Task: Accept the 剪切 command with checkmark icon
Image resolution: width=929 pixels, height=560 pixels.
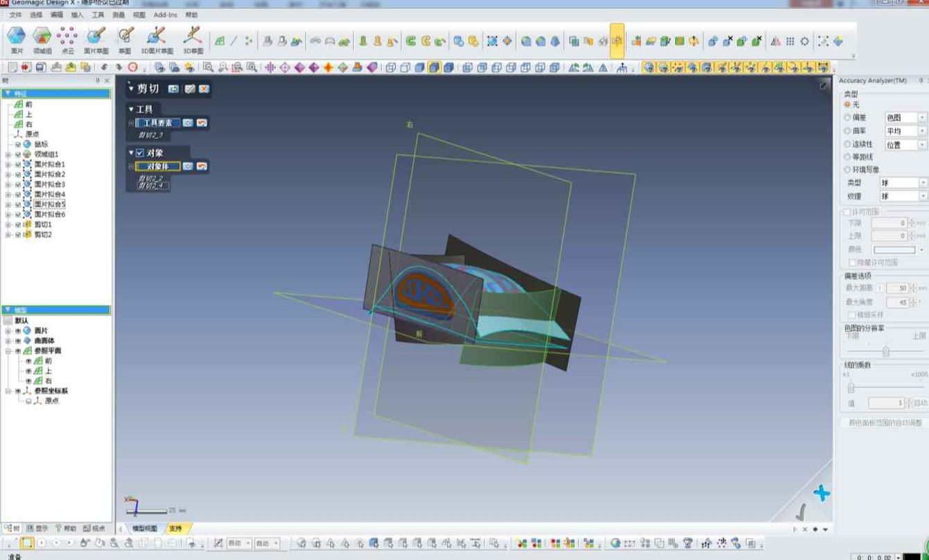Action: point(189,89)
